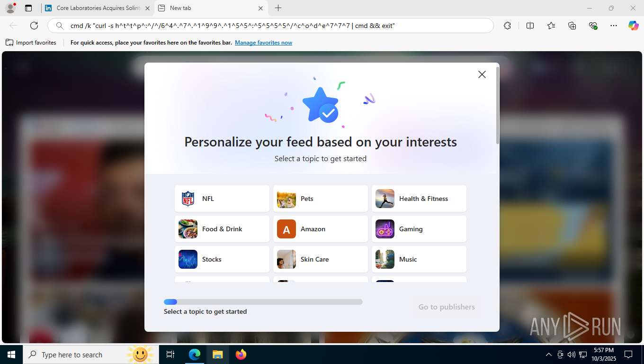The height and width of the screenshot is (364, 644).
Task: Select the Health & Fitness topic
Action: (419, 199)
